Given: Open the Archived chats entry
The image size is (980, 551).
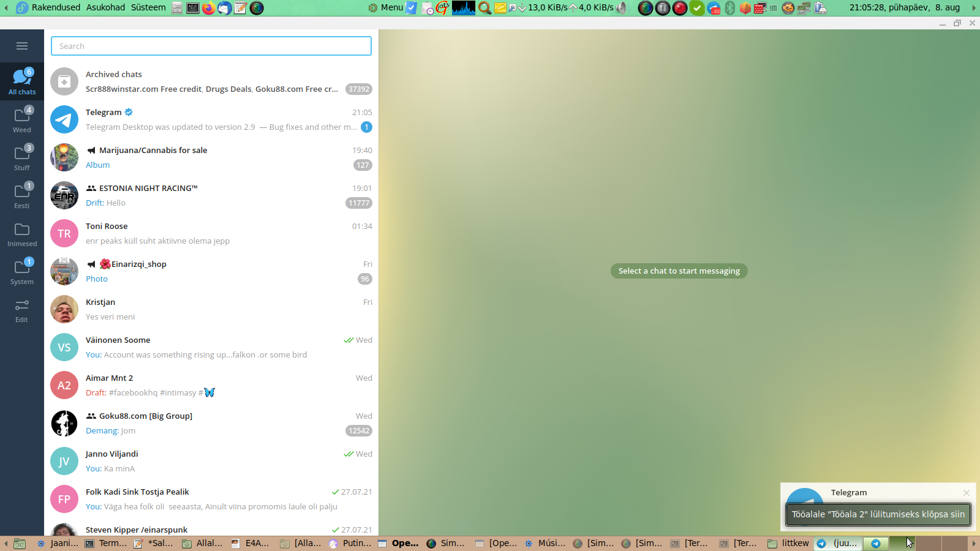Looking at the screenshot, I should (211, 82).
